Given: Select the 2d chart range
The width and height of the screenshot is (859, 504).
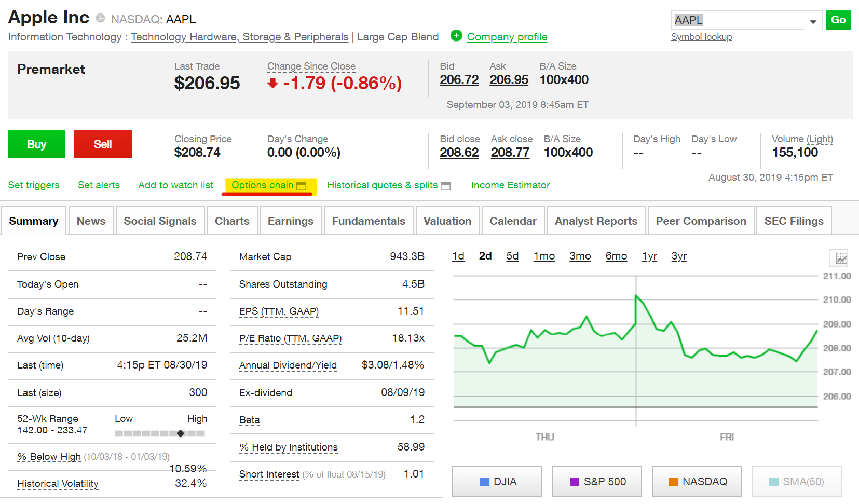Looking at the screenshot, I should click(x=485, y=256).
